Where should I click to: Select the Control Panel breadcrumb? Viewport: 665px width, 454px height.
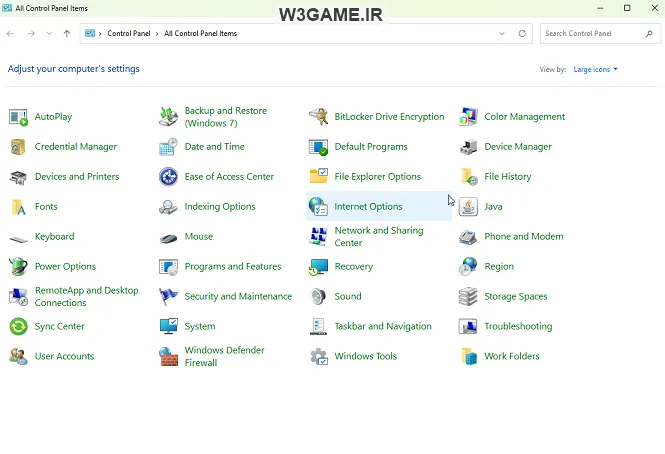(x=129, y=34)
